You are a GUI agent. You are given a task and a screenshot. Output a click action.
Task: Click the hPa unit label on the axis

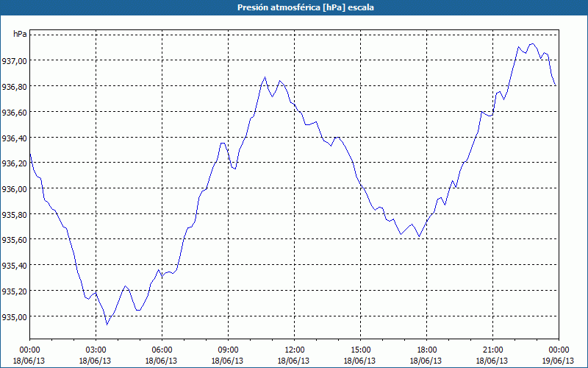point(20,34)
